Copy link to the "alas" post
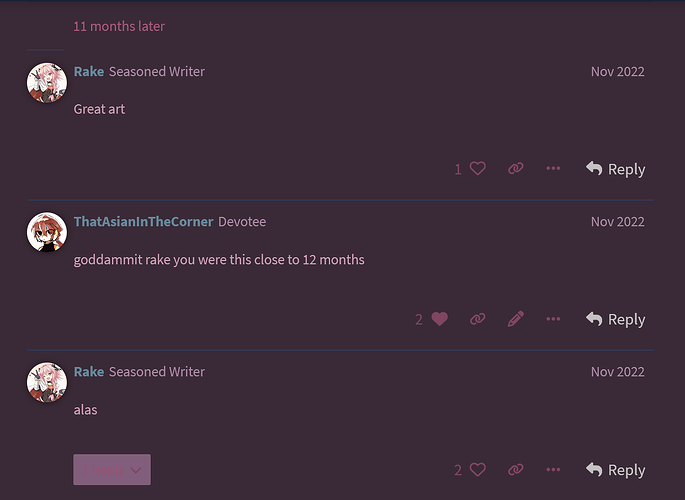 coord(515,470)
